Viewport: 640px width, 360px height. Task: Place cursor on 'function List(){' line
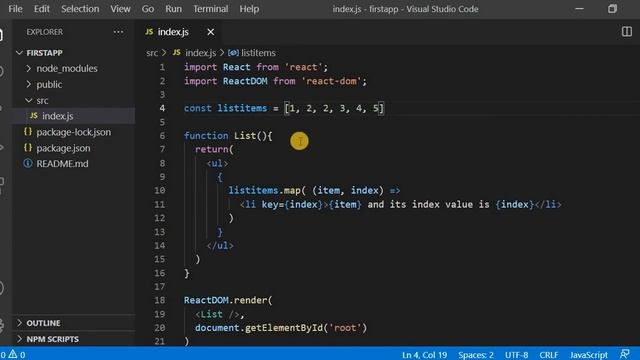(x=228, y=136)
